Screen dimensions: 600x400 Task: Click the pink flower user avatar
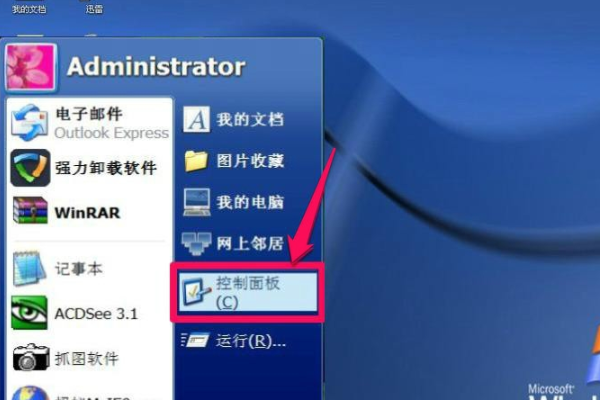tap(31, 67)
